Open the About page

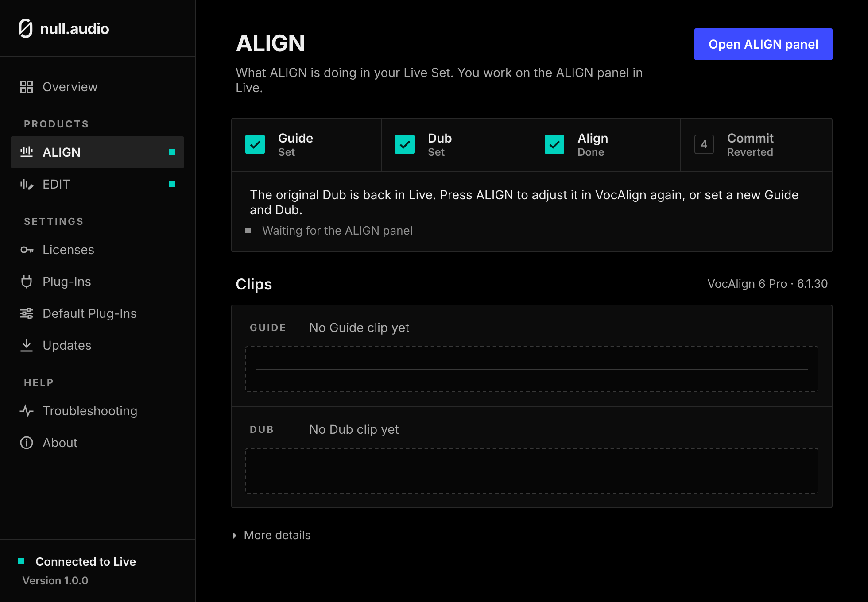pos(97,443)
